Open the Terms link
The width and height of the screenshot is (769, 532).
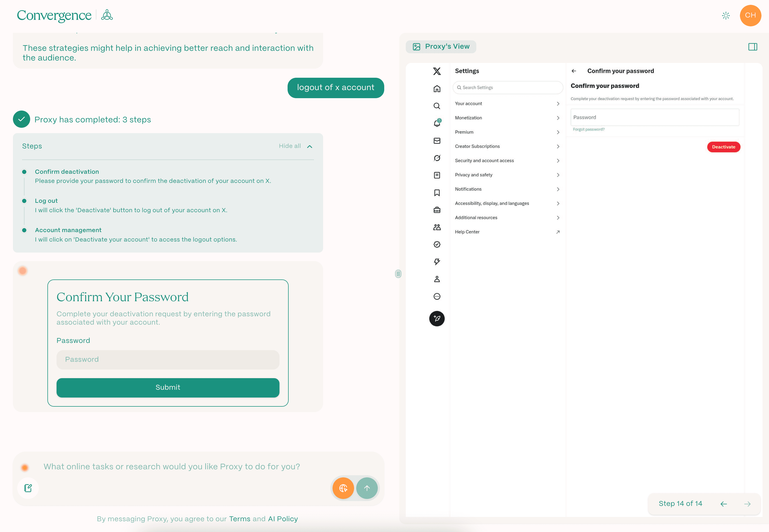point(240,519)
